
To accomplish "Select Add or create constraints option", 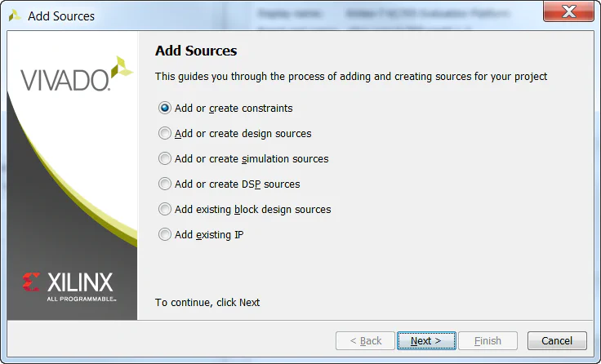I will tap(165, 109).
